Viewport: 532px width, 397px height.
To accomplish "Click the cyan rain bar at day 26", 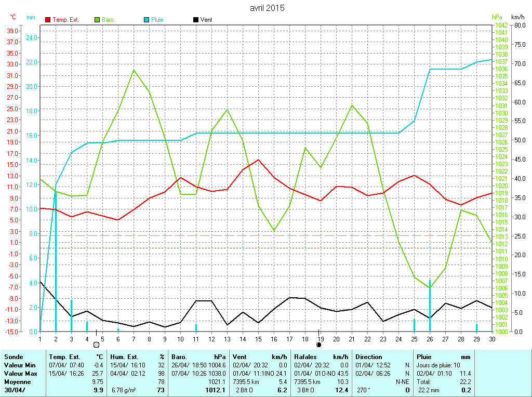I will tap(430, 307).
